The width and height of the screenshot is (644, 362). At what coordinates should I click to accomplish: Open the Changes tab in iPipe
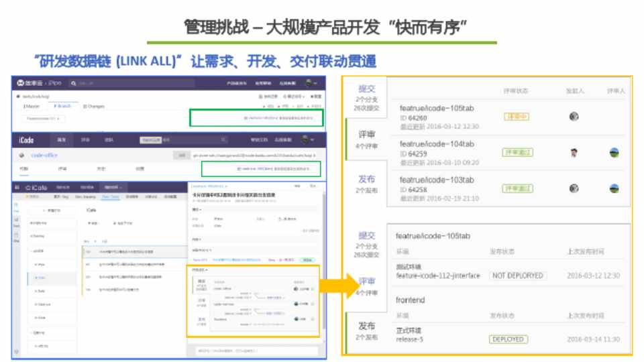[94, 106]
